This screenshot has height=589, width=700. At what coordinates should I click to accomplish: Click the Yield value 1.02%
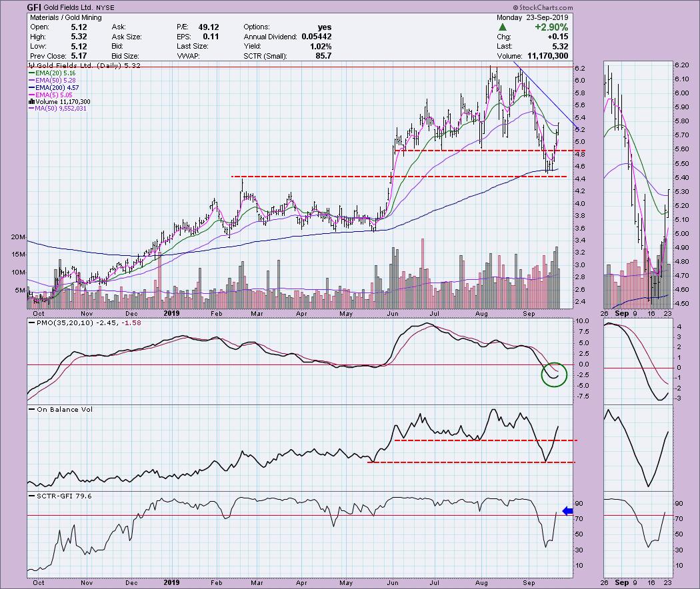coord(321,47)
